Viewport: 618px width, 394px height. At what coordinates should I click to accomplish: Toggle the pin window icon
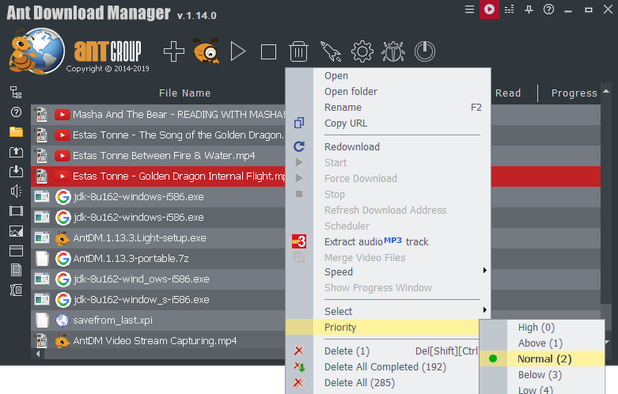[x=529, y=9]
